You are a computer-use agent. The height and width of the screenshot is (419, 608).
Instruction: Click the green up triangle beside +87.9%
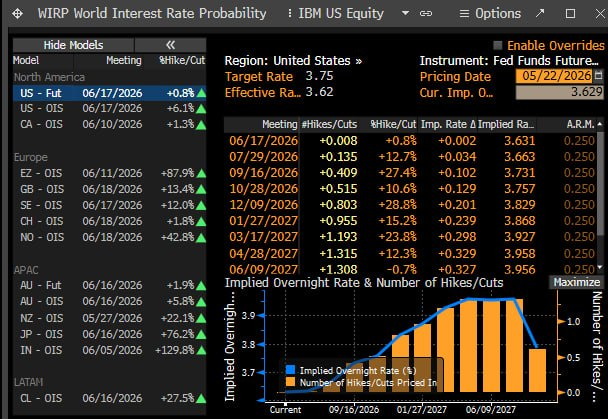[x=201, y=173]
